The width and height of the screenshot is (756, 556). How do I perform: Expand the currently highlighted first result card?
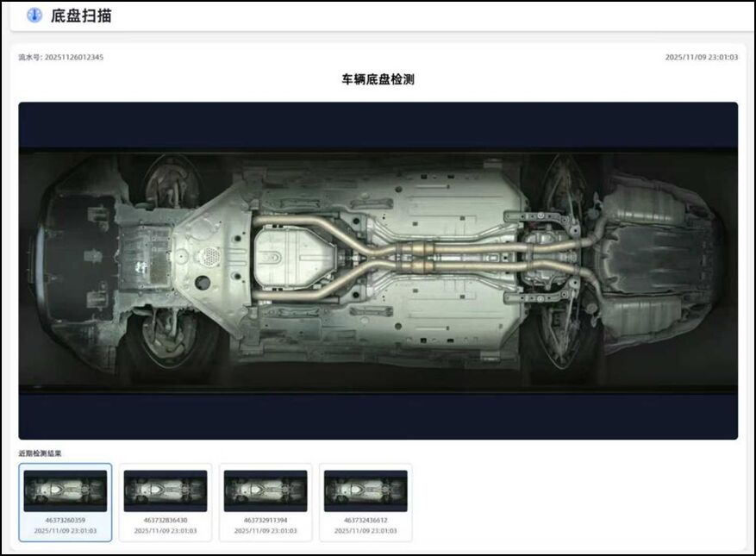[65, 503]
